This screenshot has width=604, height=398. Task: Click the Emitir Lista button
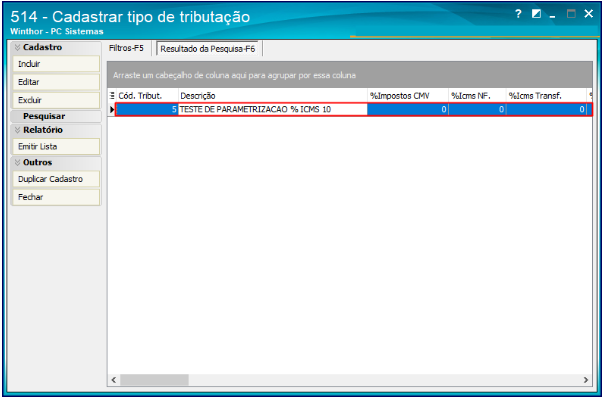pos(56,147)
